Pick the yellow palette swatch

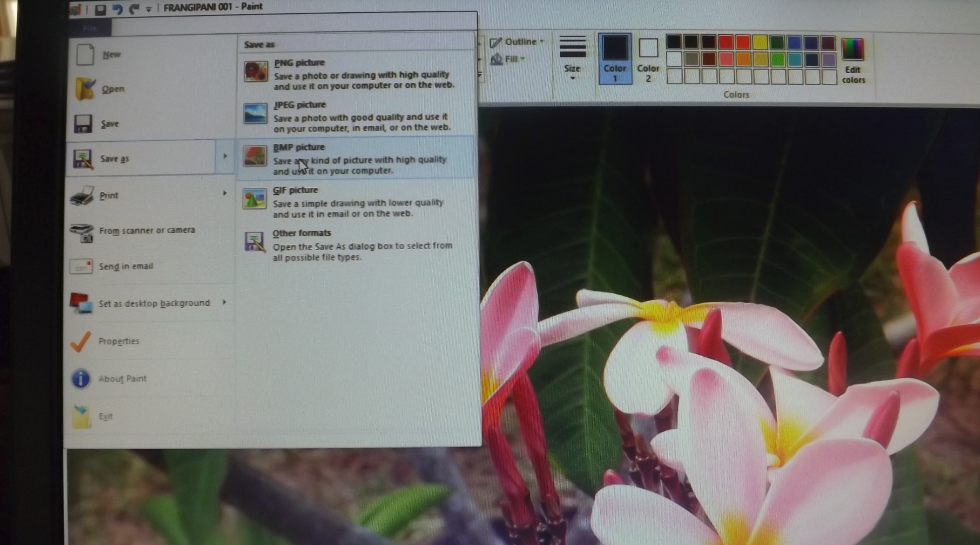click(760, 42)
